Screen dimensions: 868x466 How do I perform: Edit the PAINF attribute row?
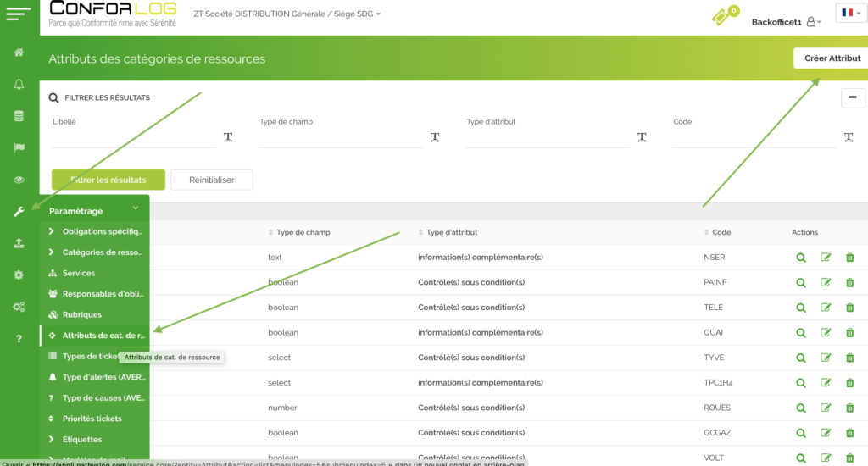click(x=826, y=283)
